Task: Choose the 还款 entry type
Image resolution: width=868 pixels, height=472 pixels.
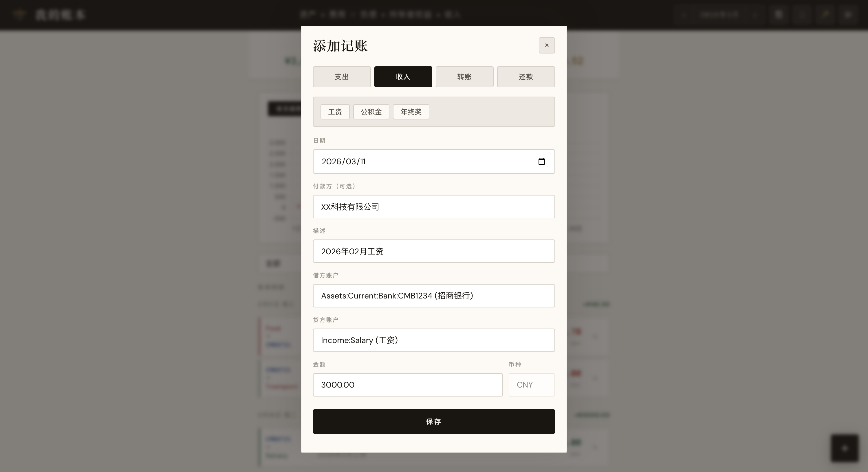Action: (x=526, y=77)
